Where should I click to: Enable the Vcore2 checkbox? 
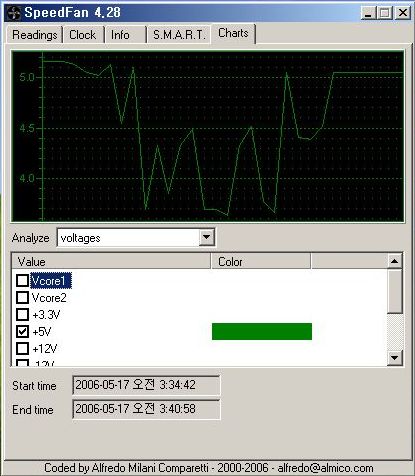click(x=22, y=297)
